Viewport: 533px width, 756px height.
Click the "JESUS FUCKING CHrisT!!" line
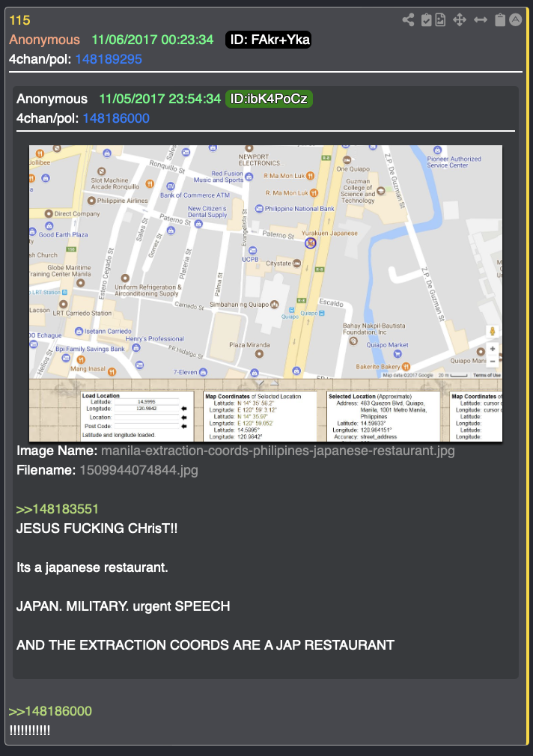coord(97,528)
